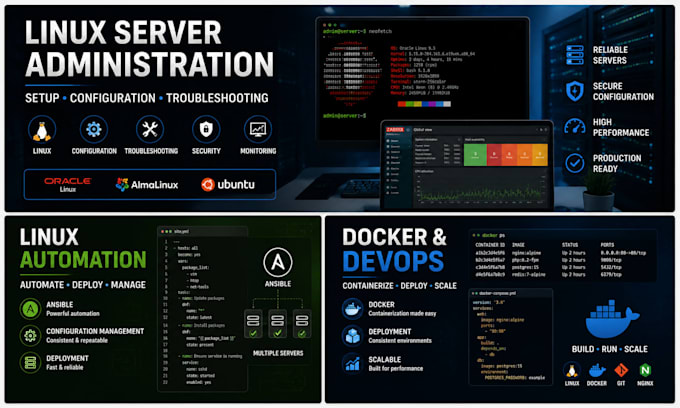680x408 pixels.
Task: Click the redis:7-alpine image row
Action: click(x=528, y=274)
